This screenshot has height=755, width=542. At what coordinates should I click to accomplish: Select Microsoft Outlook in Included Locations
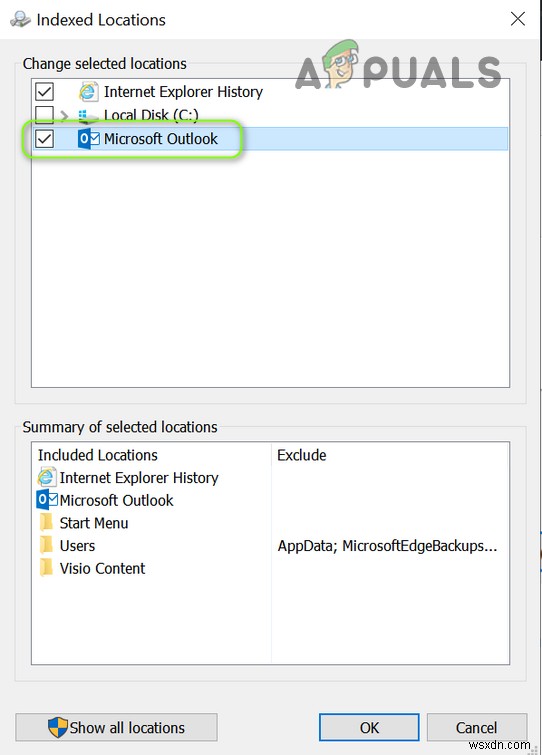click(x=116, y=500)
